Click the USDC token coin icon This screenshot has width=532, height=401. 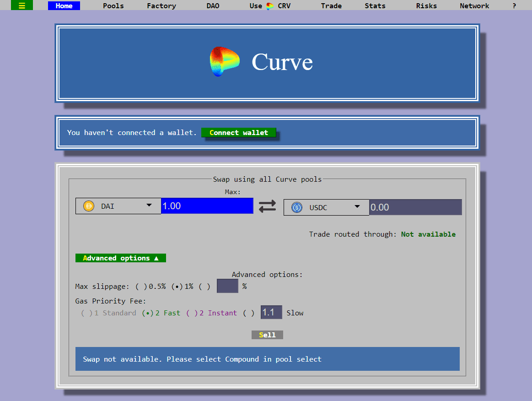(296, 207)
